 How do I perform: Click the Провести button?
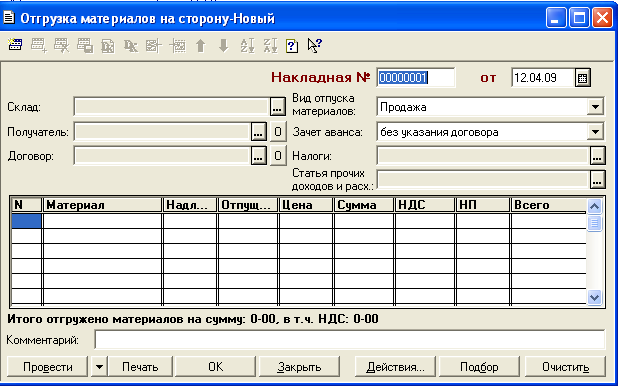pos(47,367)
